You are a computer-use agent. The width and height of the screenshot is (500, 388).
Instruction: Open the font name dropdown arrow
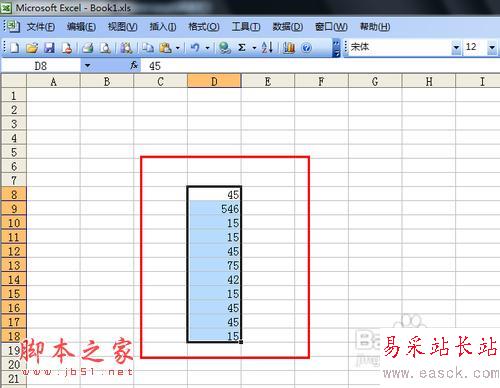[x=456, y=48]
